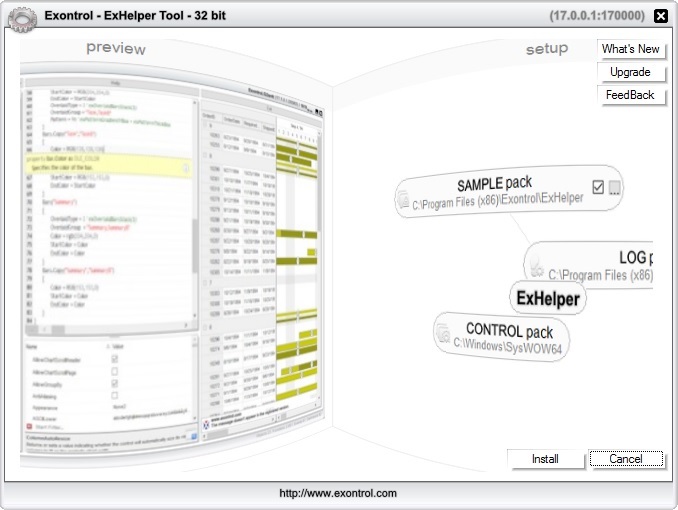678x510 pixels.
Task: Switch to the preview section heading
Action: (x=115, y=49)
